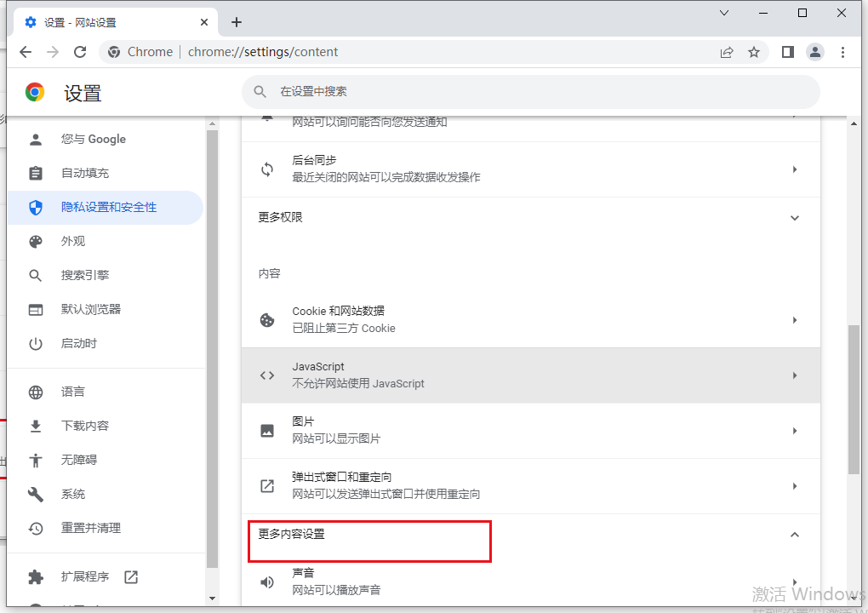This screenshot has width=868, height=613.
Task: Open the 更多权限 header text
Action: [280, 218]
